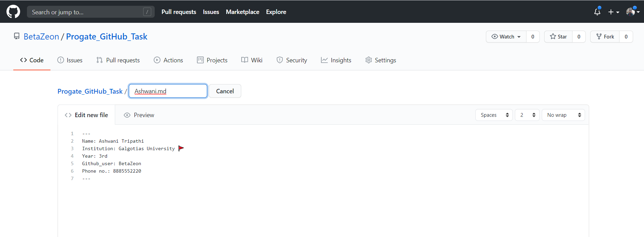Click the file name field Ashwani.md
Screen dimensions: 644x237
[x=168, y=91]
